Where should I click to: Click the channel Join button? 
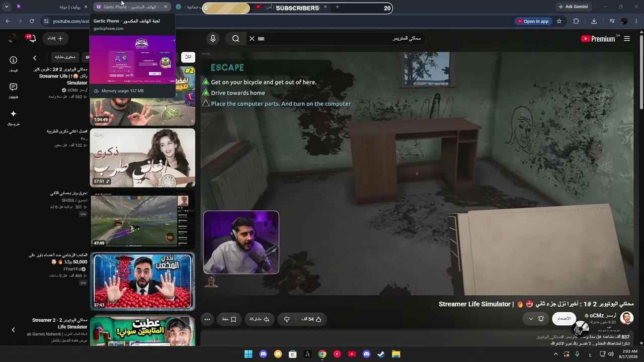(564, 319)
